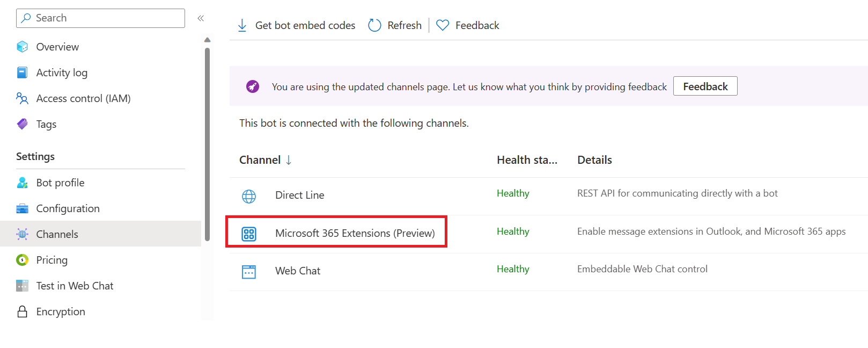
Task: Click the Test in Web Chat icon
Action: tap(22, 286)
